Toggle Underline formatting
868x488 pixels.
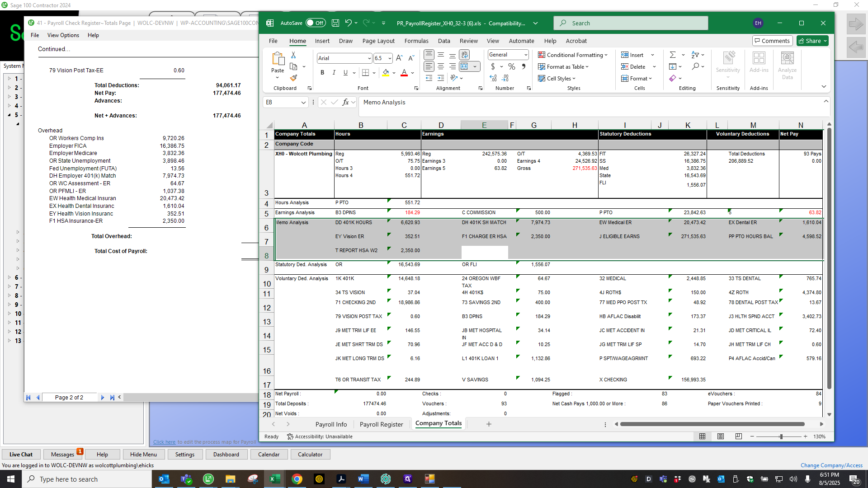pos(346,73)
